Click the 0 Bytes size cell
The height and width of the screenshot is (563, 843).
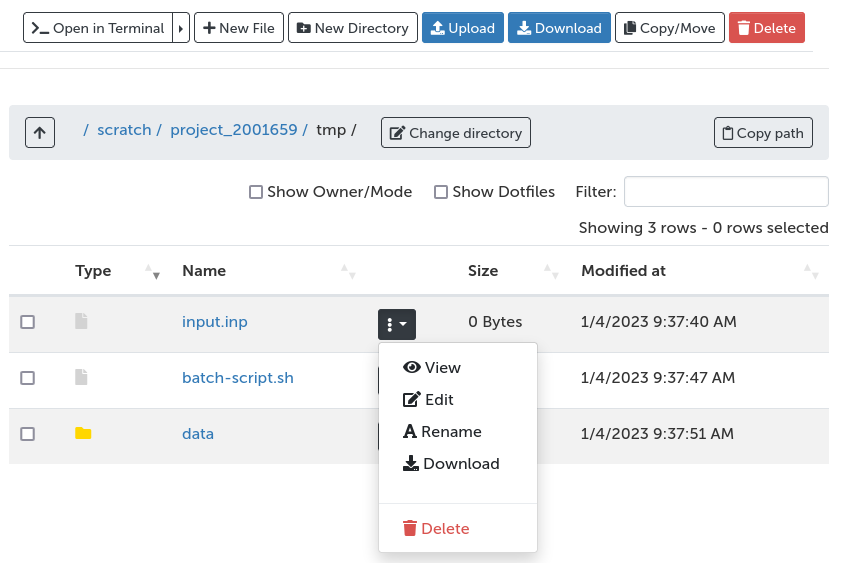click(495, 322)
